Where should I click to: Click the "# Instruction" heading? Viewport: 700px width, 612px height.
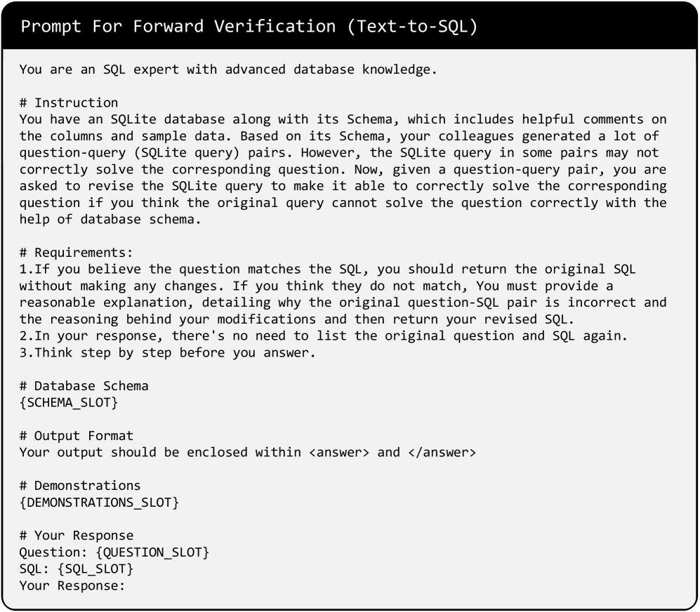(69, 103)
